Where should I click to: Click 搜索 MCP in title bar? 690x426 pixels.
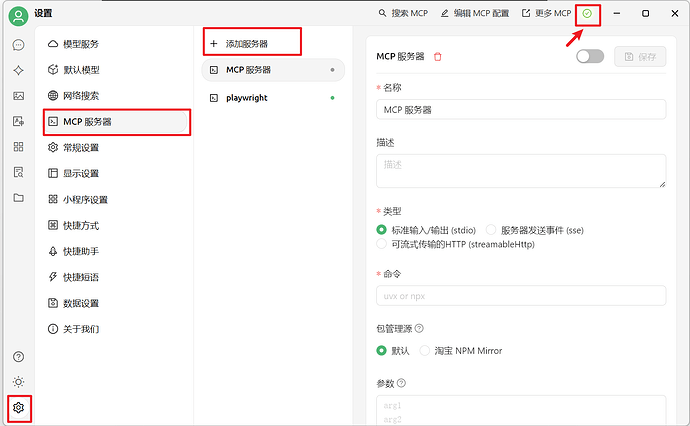click(403, 13)
